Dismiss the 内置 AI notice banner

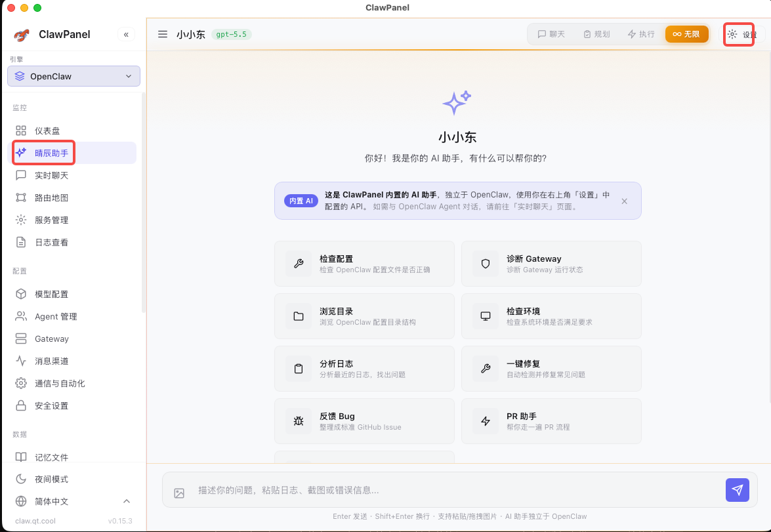click(624, 201)
